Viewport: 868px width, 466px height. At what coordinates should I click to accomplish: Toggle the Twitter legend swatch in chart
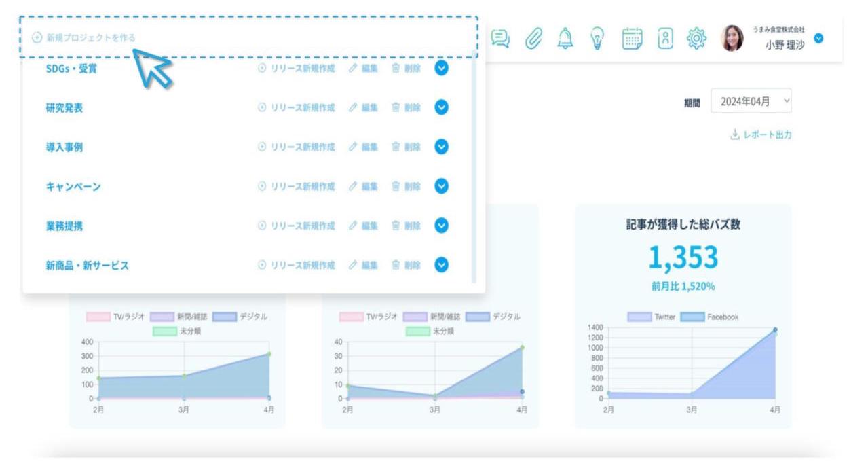(639, 317)
